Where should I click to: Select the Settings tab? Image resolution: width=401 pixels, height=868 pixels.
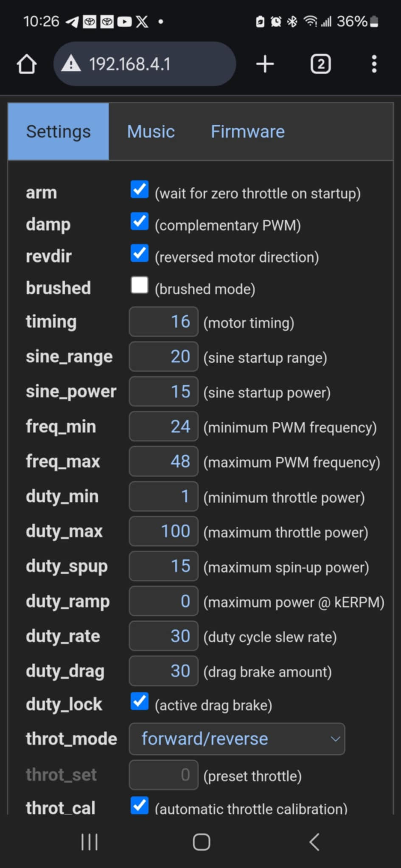coord(59,131)
